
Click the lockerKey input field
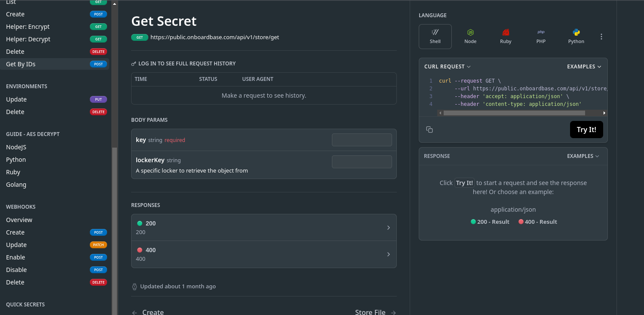pos(362,162)
